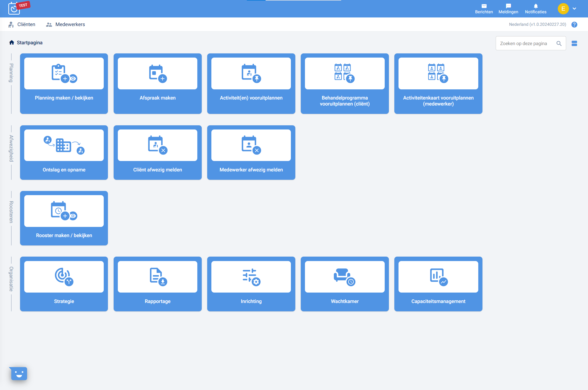
Task: Click the Medewerkers group icon
Action: coord(49,24)
